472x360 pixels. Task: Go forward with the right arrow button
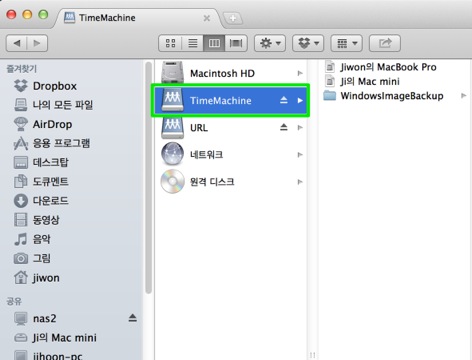[x=37, y=43]
